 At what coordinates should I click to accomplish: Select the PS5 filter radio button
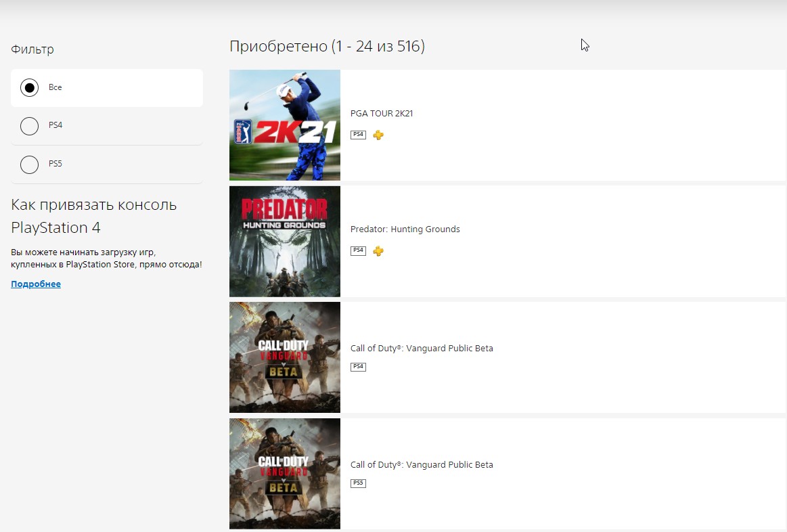point(30,164)
